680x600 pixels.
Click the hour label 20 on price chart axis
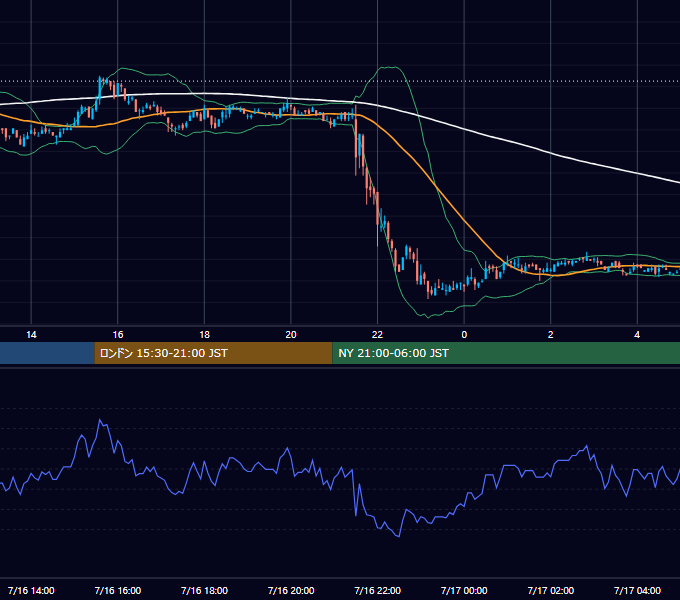[291, 335]
